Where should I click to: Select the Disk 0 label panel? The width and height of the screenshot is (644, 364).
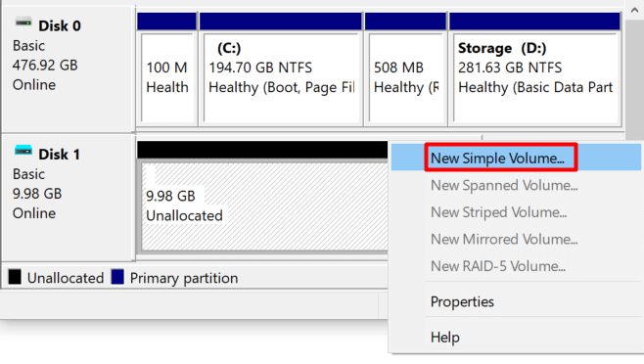click(x=69, y=69)
